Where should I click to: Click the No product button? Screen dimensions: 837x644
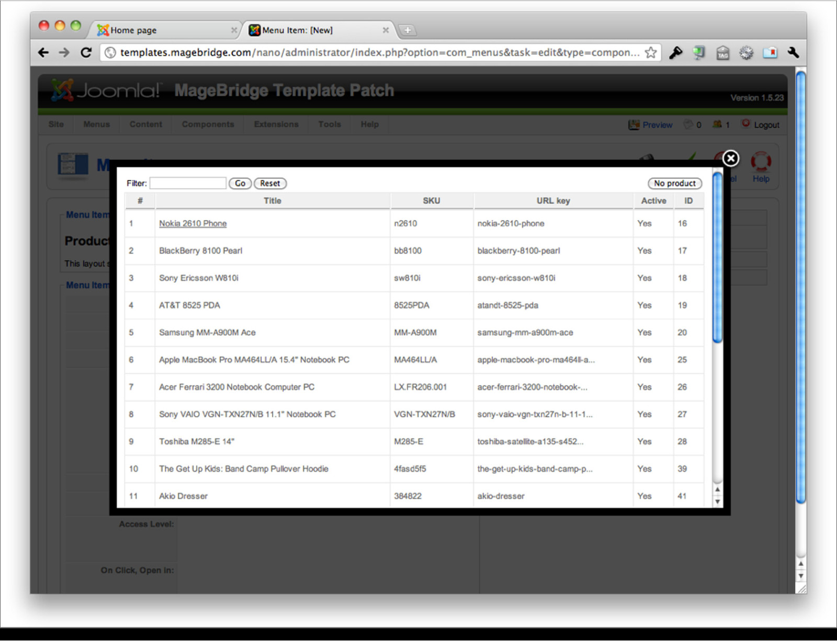point(675,183)
